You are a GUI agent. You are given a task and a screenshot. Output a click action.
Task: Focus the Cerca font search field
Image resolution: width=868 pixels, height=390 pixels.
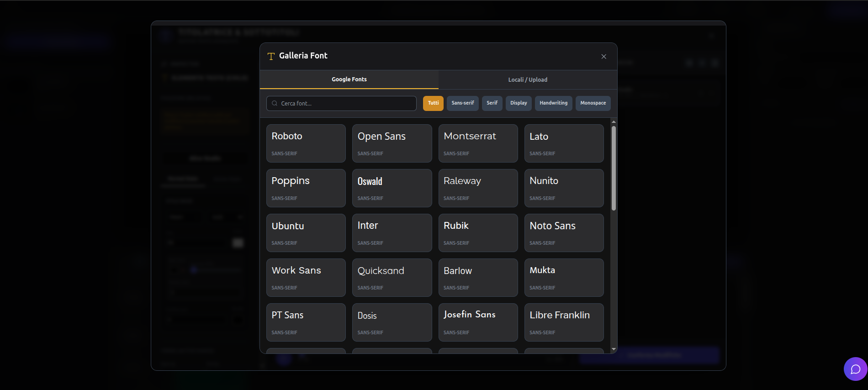346,104
